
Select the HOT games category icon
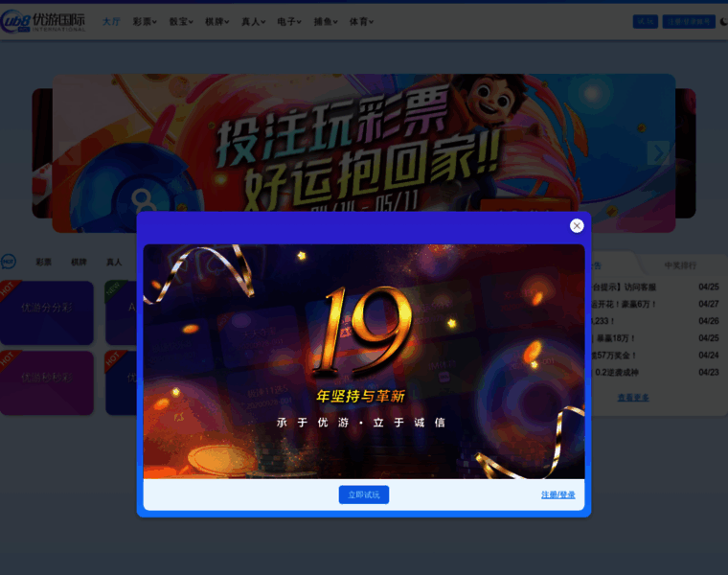tap(8, 262)
